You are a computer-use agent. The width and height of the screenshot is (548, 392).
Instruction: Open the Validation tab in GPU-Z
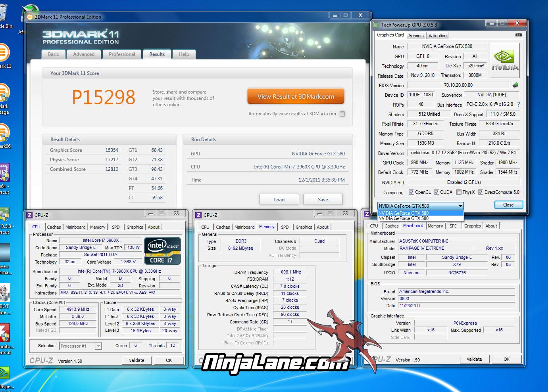click(x=437, y=36)
